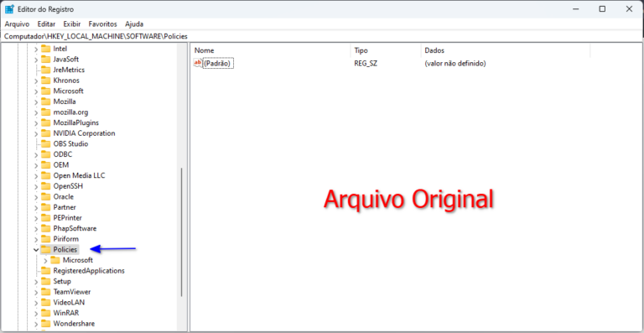Select the Oracle tree key
Screen dimensions: 644x333
tap(63, 196)
